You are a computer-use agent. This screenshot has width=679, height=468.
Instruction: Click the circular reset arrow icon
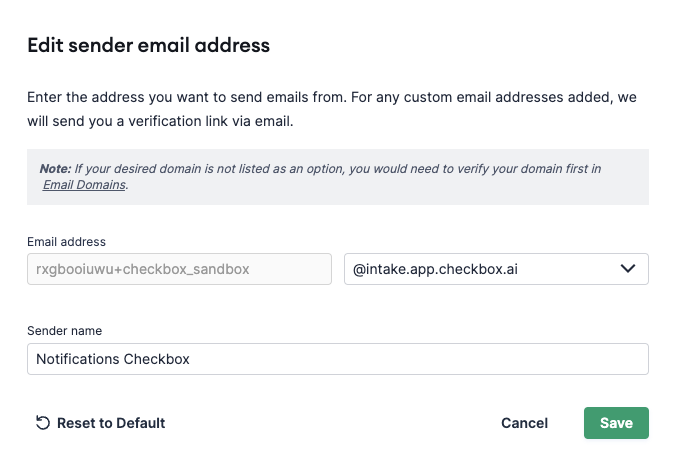point(42,423)
